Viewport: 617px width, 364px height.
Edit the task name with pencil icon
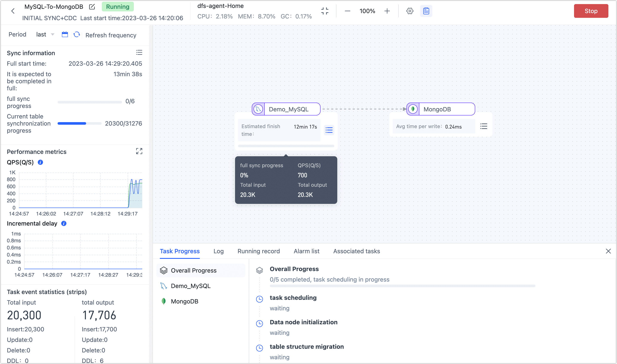pos(92,7)
